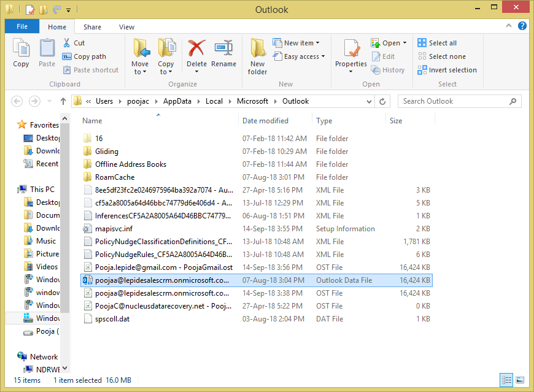This screenshot has width=534, height=392.
Task: Expand the Open button dropdown arrow
Action: (404, 43)
